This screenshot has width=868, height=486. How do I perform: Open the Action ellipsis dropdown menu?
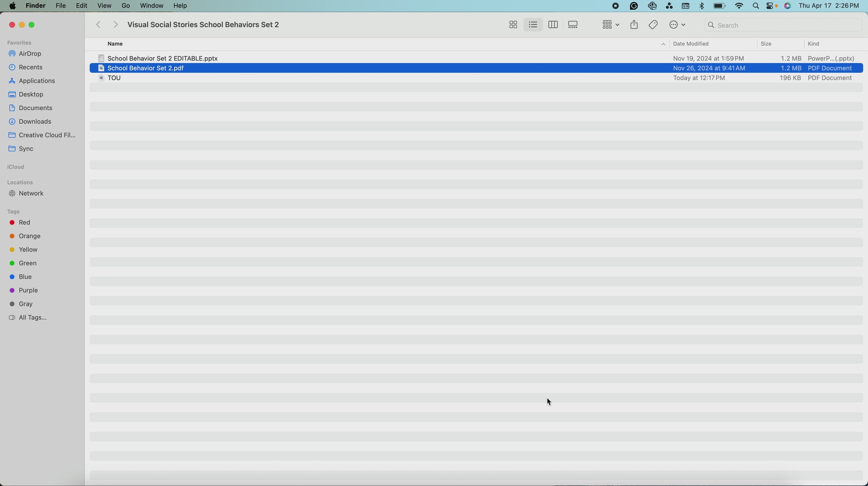tap(677, 25)
